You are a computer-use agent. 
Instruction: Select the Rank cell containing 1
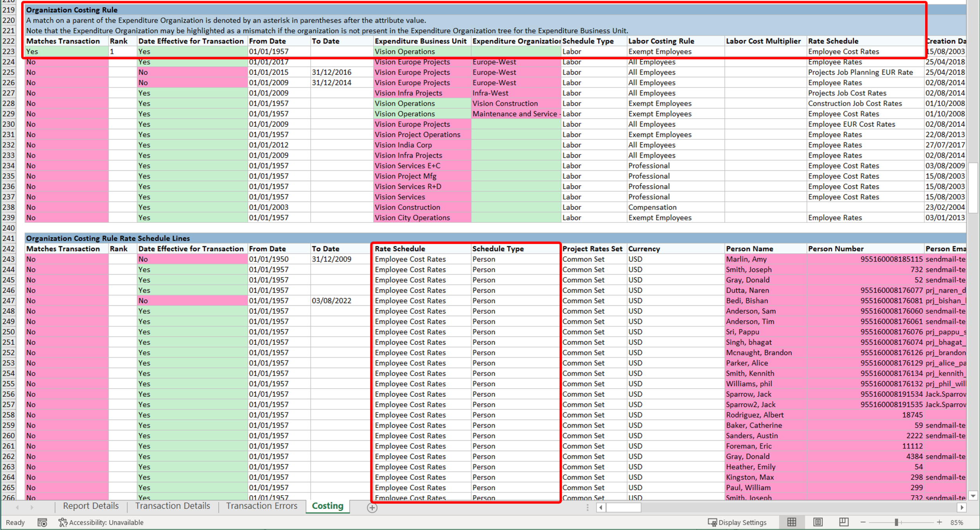[x=123, y=51]
